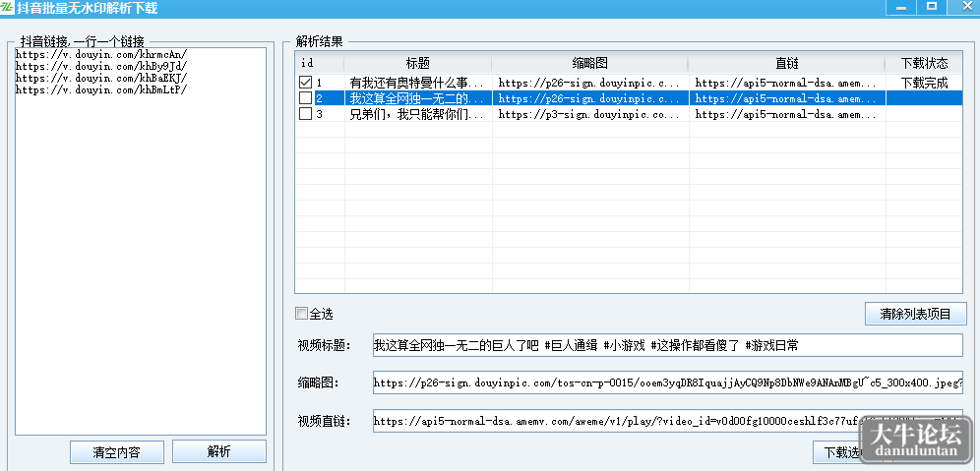This screenshot has height=471, width=980.
Task: Click the app logo icon in title bar
Action: click(x=7, y=8)
